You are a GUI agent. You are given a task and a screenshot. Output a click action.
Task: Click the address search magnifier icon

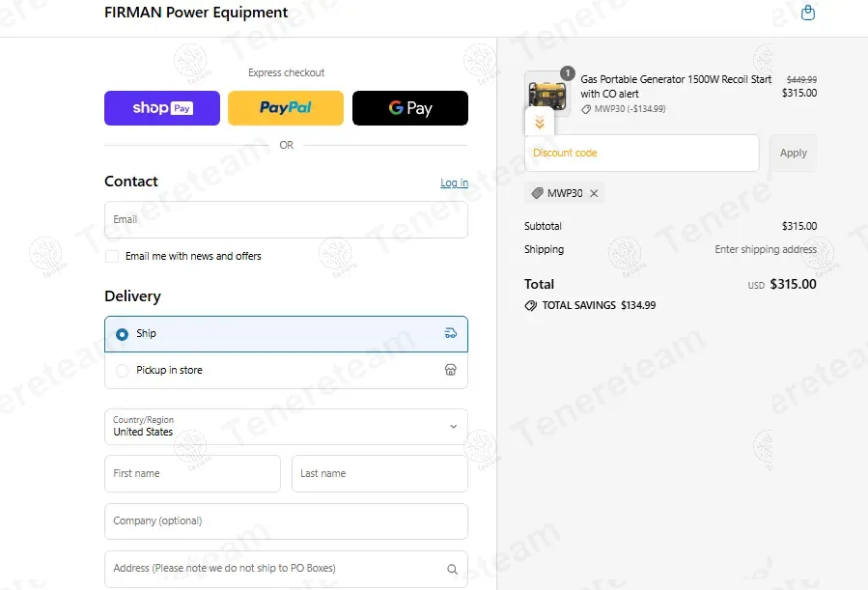[x=452, y=569]
